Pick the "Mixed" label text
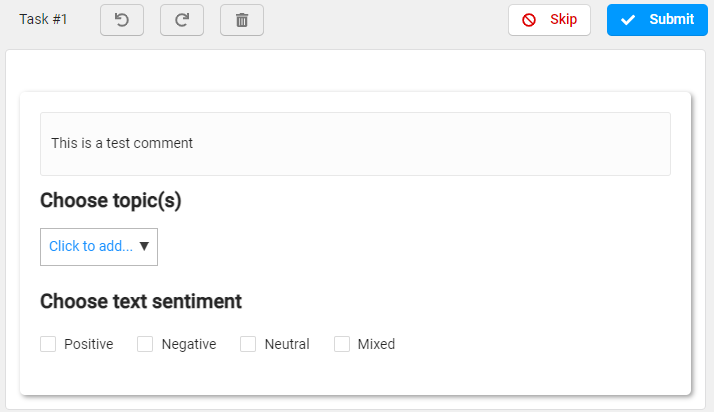 tap(376, 344)
